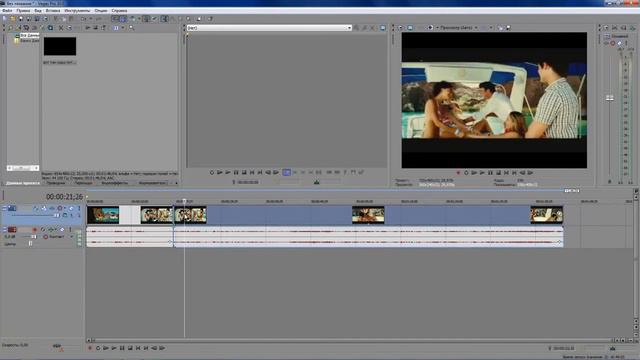Viewport: 640px width, 360px height.
Task: Adjust the audio track pan slider
Action: (30, 243)
